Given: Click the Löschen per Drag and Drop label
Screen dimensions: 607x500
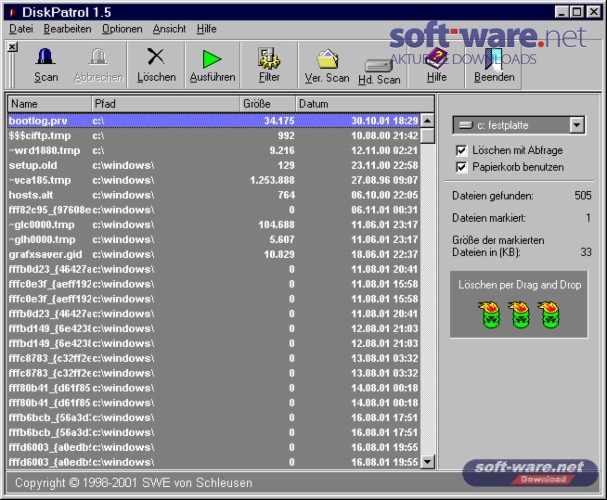Looking at the screenshot, I should tap(520, 285).
